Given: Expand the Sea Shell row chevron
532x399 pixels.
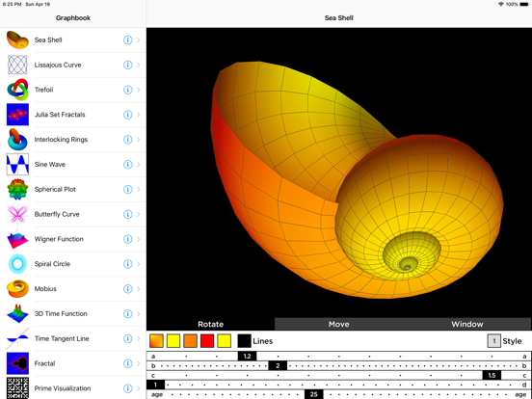Looking at the screenshot, I should (139, 40).
